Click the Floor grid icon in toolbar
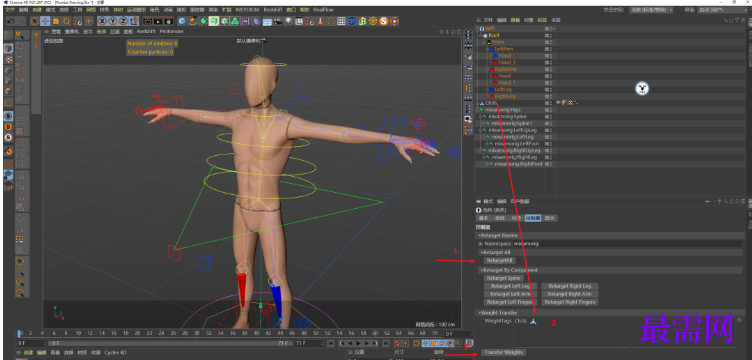This screenshot has height=360, width=752. click(267, 21)
